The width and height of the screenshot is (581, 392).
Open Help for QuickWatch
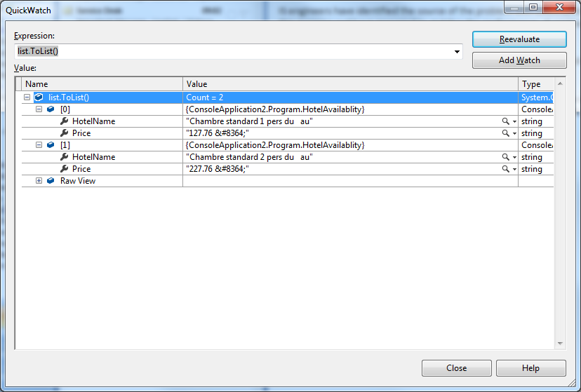[x=530, y=368]
